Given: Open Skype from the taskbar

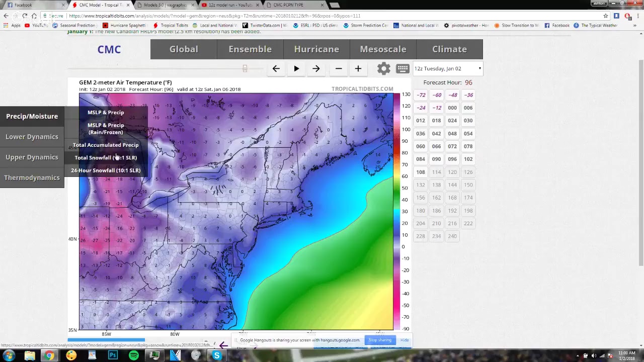Looking at the screenshot, I should pyautogui.click(x=216, y=356).
